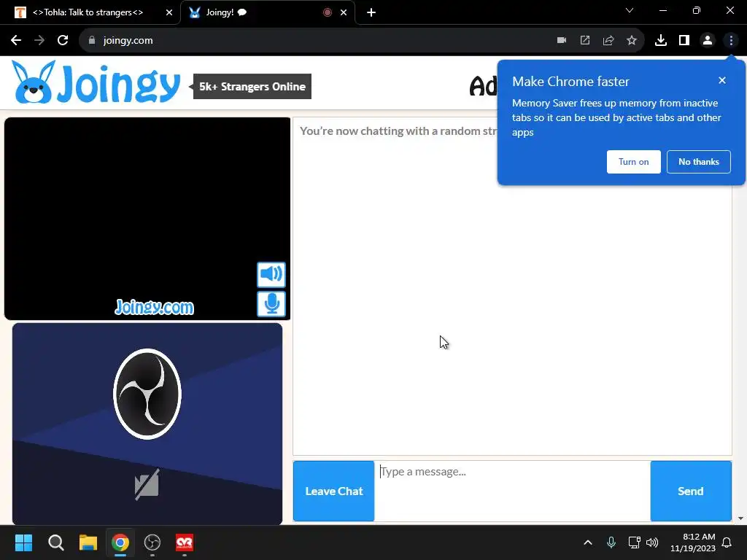Screen dimensions: 747x560
Task: Open Chrome three-dot menu
Action: (731, 41)
